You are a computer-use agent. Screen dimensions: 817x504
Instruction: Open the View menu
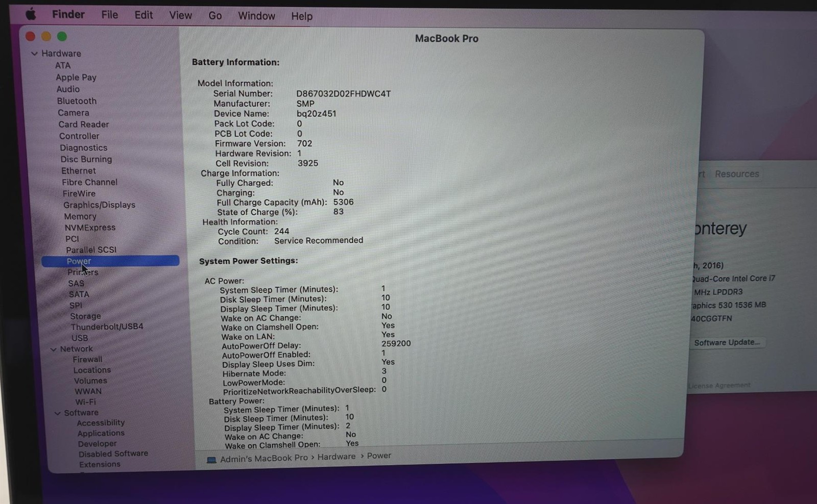click(x=180, y=15)
